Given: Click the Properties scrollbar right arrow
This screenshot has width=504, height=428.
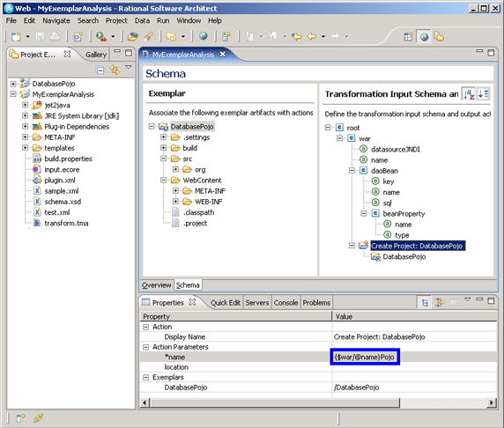Looking at the screenshot, I should tap(492, 402).
